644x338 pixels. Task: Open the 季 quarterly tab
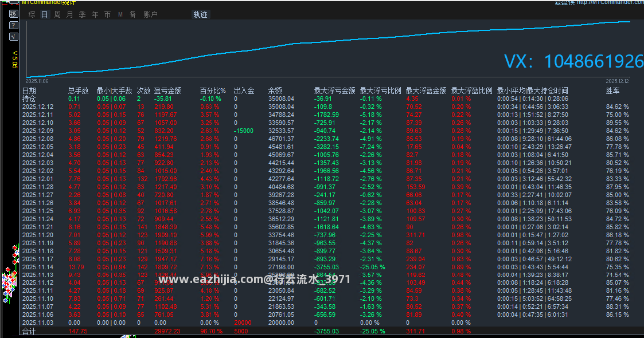coord(82,14)
